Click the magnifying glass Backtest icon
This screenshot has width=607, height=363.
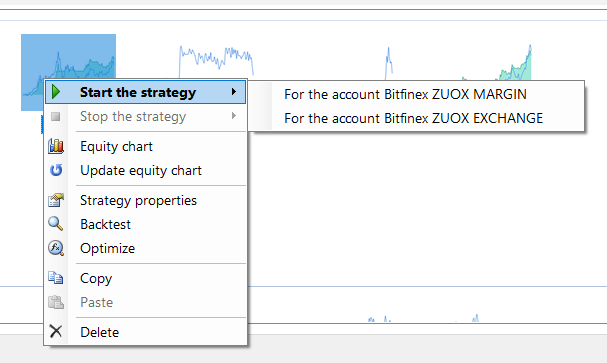pyautogui.click(x=56, y=224)
